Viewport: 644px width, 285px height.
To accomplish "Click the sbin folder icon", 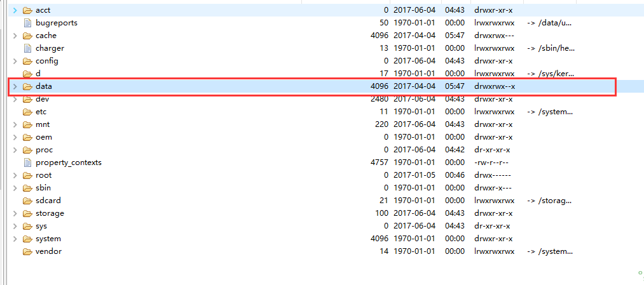I will tap(27, 188).
